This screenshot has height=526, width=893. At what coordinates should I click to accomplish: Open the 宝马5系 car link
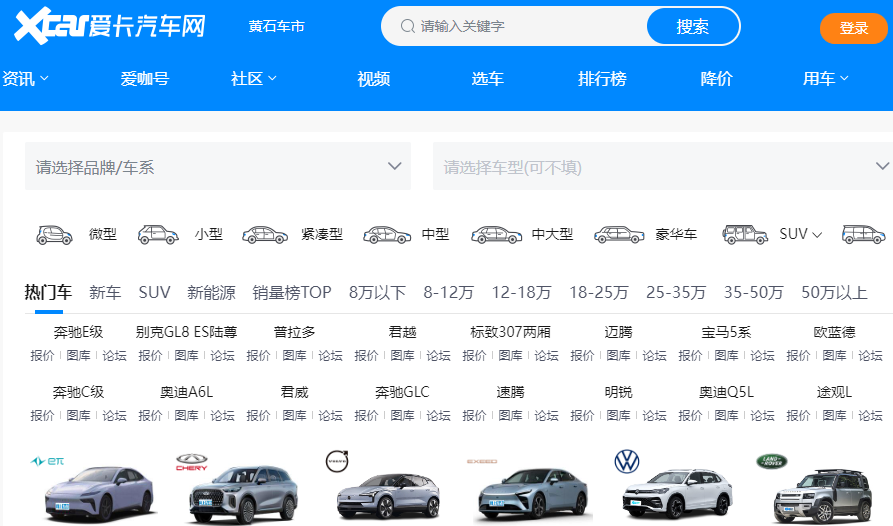coord(726,332)
